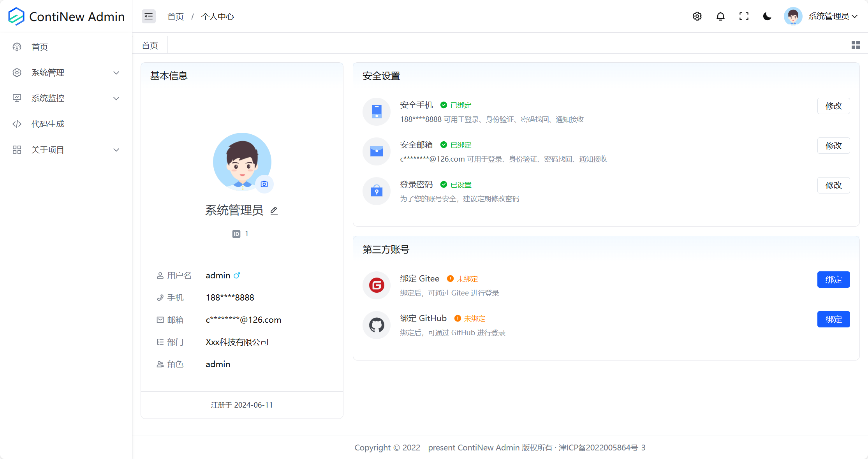Expand the 系统管理 menu
The height and width of the screenshot is (459, 868).
coord(65,72)
